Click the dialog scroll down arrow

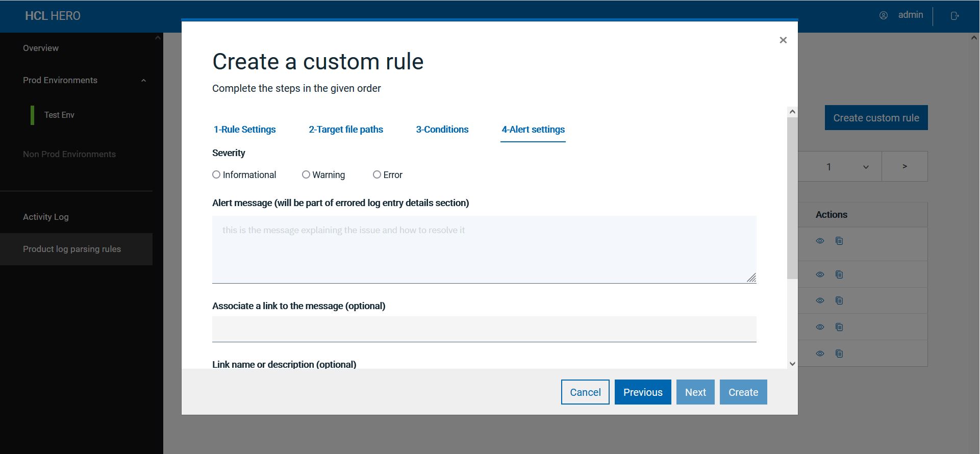tap(792, 364)
